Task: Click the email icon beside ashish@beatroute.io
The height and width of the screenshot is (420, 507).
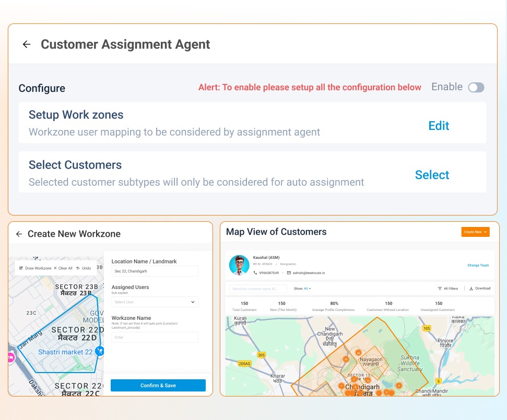Action: 289,273
